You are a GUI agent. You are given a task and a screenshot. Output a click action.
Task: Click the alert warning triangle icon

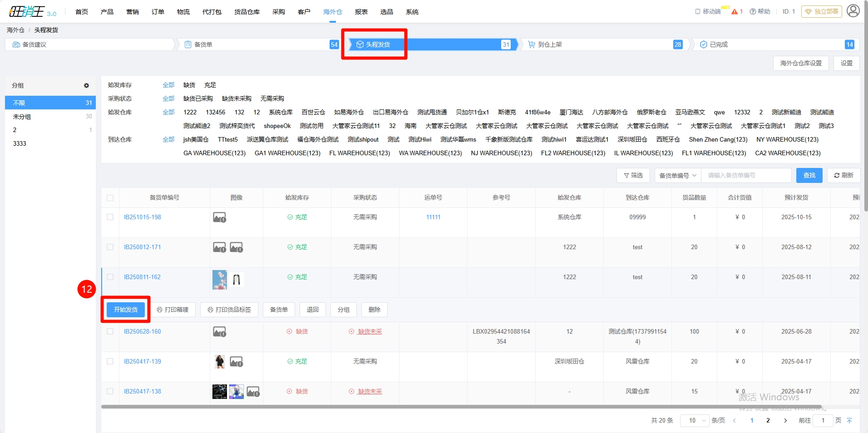click(x=735, y=12)
